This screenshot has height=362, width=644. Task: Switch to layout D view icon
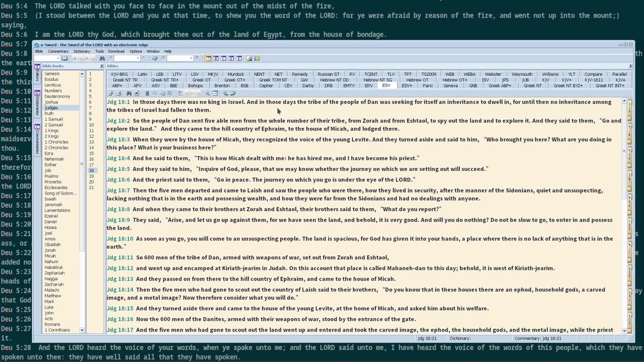231,58
